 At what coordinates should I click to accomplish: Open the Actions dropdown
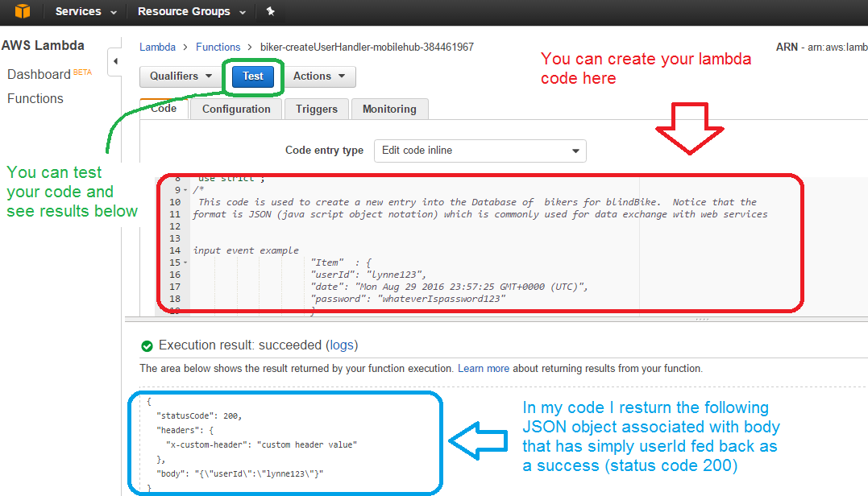click(319, 76)
